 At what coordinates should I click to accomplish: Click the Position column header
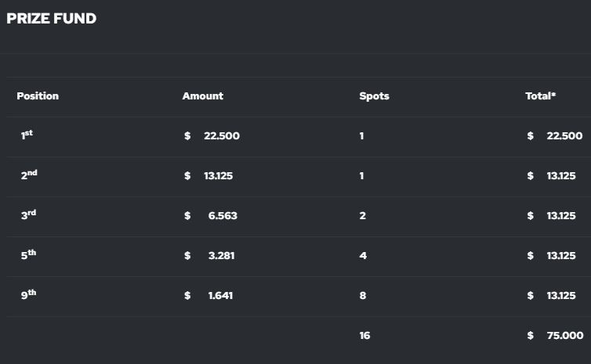click(38, 96)
